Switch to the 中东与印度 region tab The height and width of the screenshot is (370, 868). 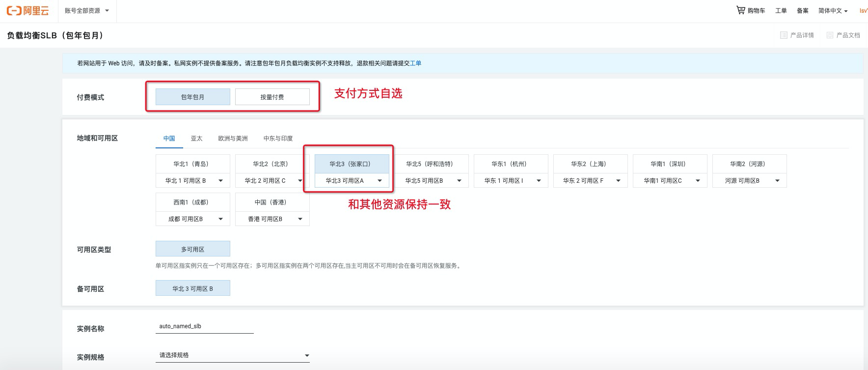[x=278, y=139]
